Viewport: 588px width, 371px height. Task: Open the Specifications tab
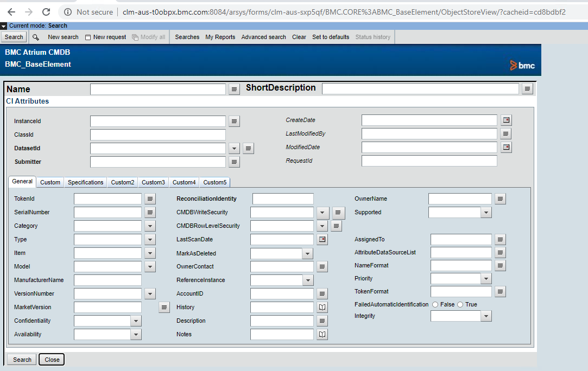point(85,182)
